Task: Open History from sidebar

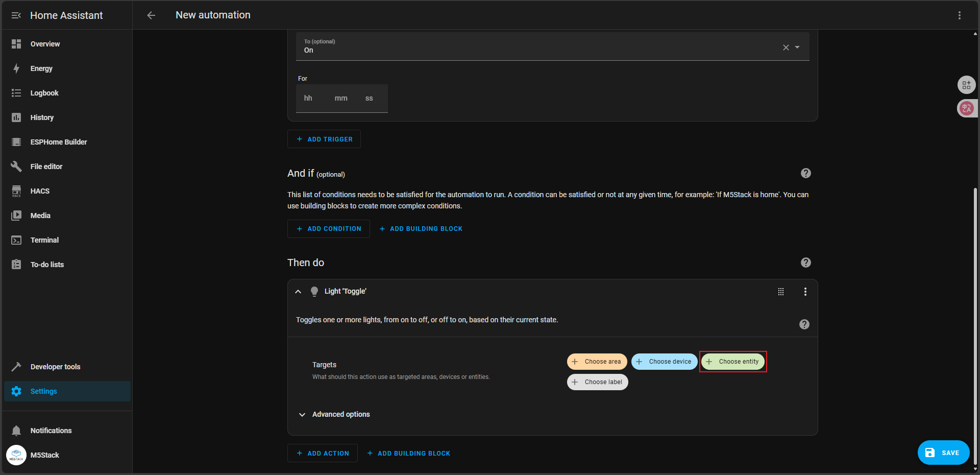Action: (67, 117)
